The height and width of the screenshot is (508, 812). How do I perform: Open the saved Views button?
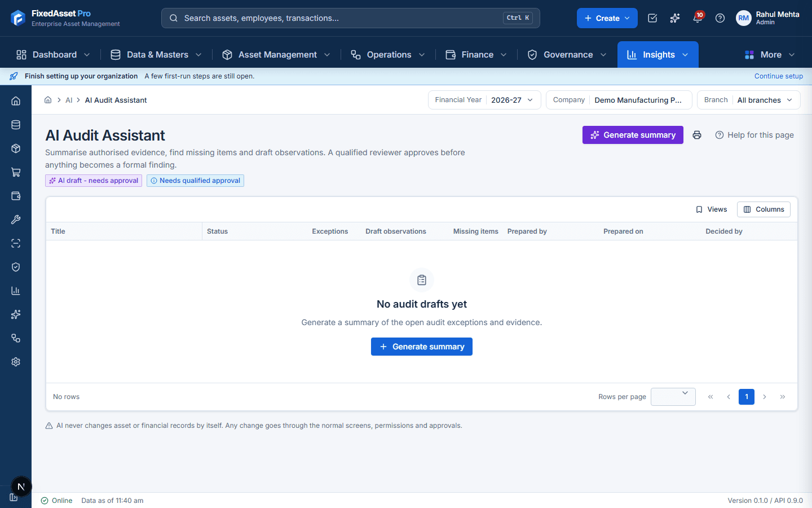[711, 209]
